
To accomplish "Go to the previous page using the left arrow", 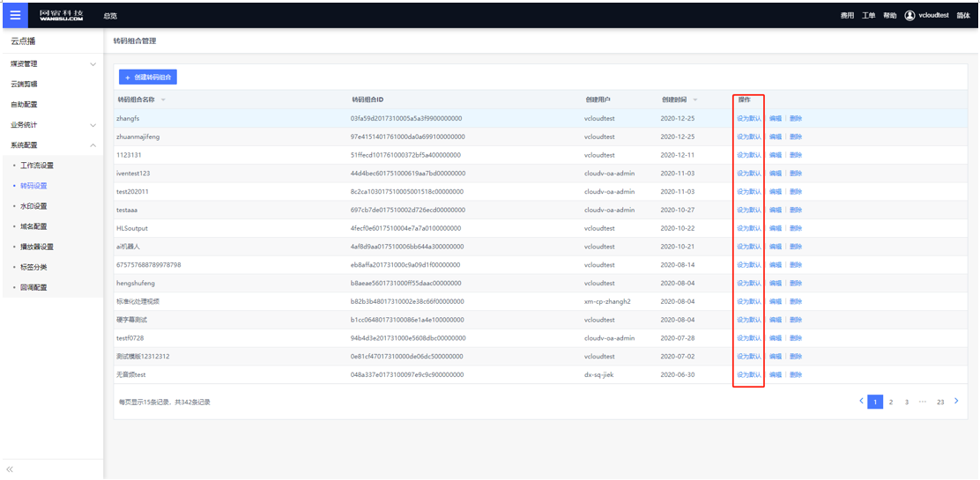I will tap(861, 402).
